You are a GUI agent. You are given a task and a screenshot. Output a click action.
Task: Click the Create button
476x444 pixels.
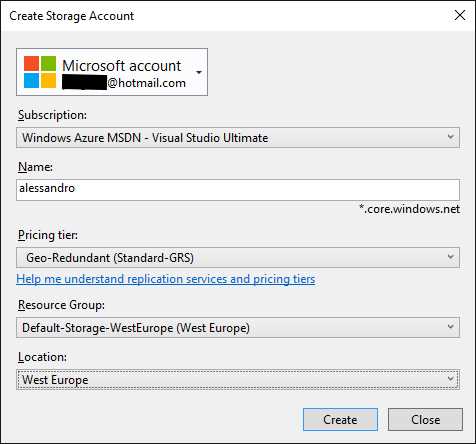(340, 419)
